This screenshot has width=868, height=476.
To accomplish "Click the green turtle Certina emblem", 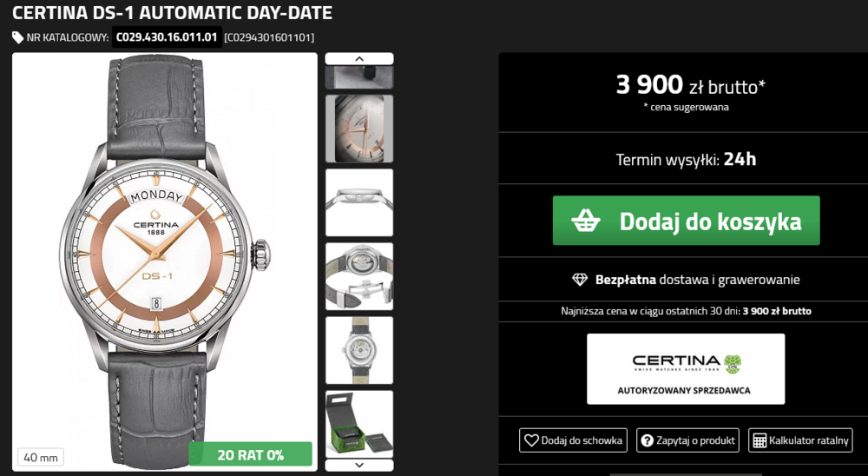I will (732, 361).
